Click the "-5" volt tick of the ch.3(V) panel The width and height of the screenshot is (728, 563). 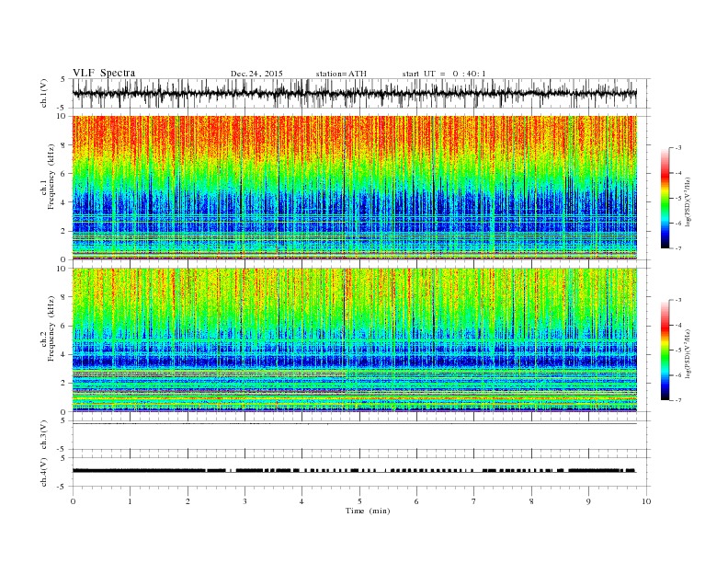[x=62, y=450]
